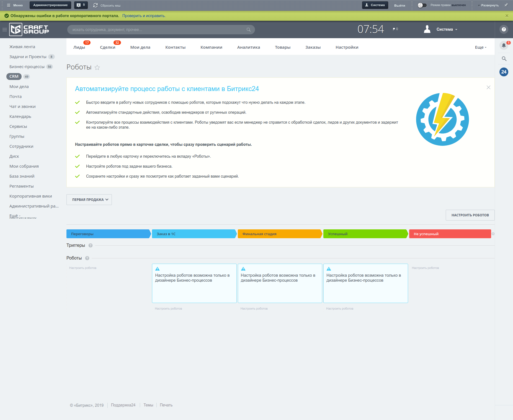Expand the Еще menu in CRM tabs
513x420 pixels.
pos(480,47)
